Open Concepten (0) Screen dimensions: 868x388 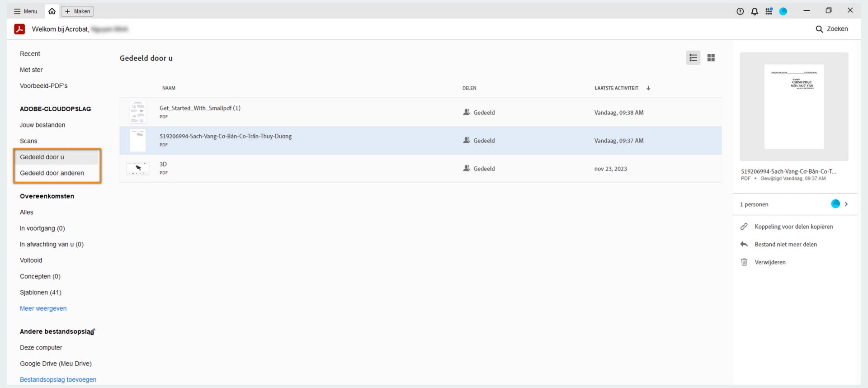pos(40,276)
